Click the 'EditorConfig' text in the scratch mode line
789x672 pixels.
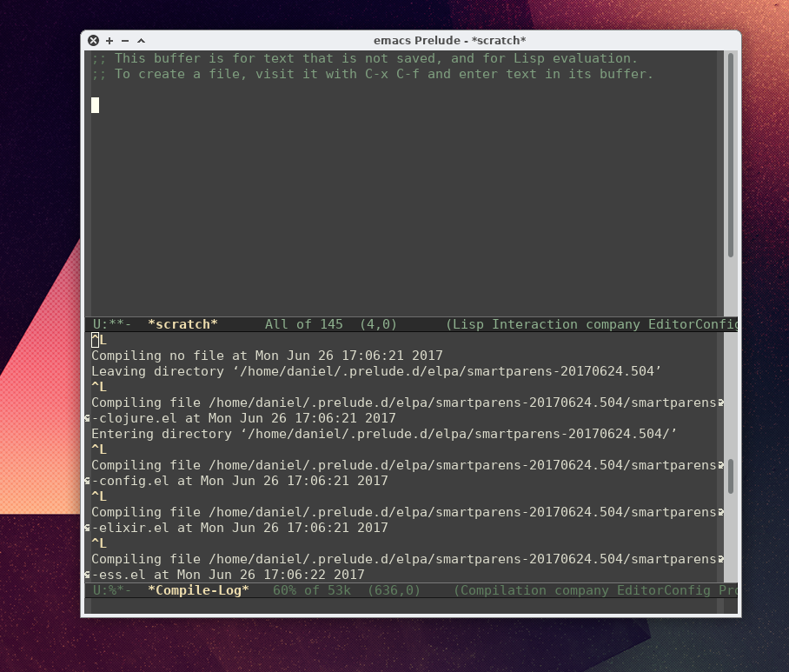pyautogui.click(x=693, y=324)
